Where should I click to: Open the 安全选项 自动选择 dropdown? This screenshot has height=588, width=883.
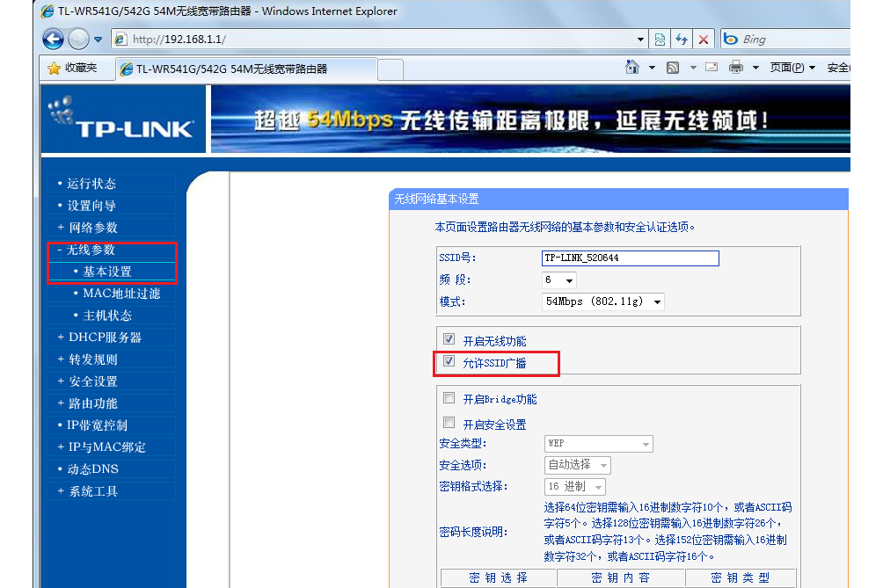click(x=577, y=465)
